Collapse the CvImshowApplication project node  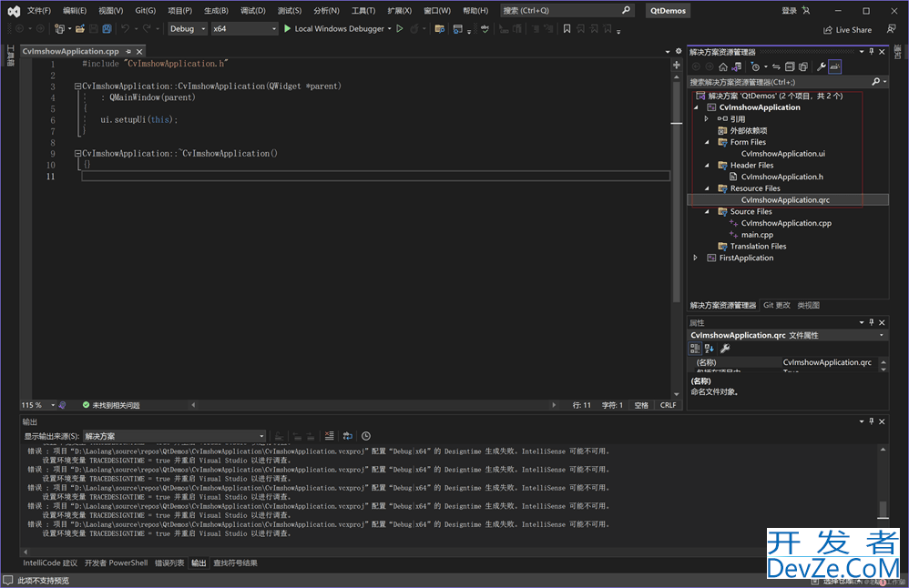[696, 107]
